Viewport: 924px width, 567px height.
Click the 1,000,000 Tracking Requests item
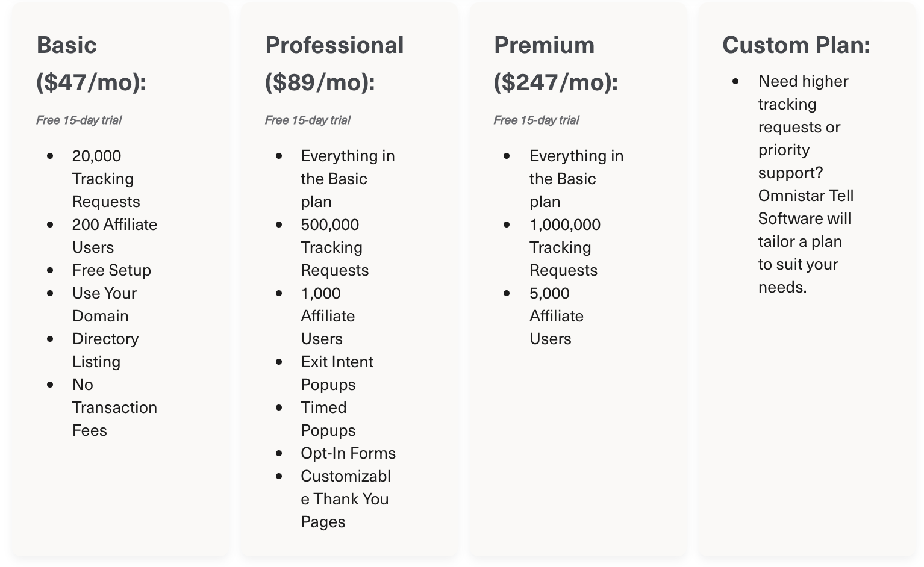pyautogui.click(x=564, y=247)
